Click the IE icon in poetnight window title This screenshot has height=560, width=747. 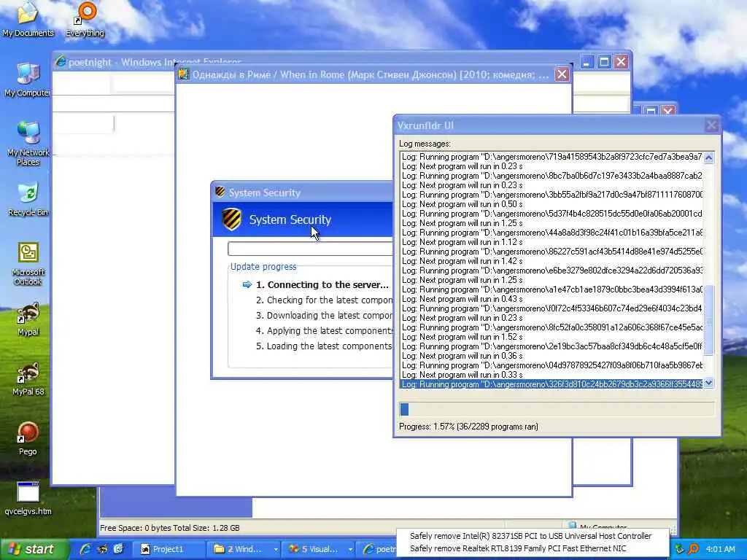click(61, 62)
